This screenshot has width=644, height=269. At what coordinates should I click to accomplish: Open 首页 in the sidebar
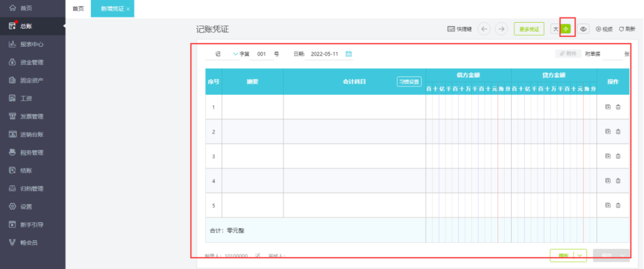(x=26, y=8)
